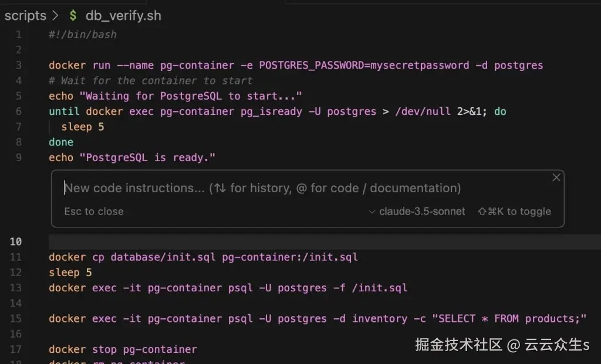Click the shell script dollar-sign file icon

(73, 16)
